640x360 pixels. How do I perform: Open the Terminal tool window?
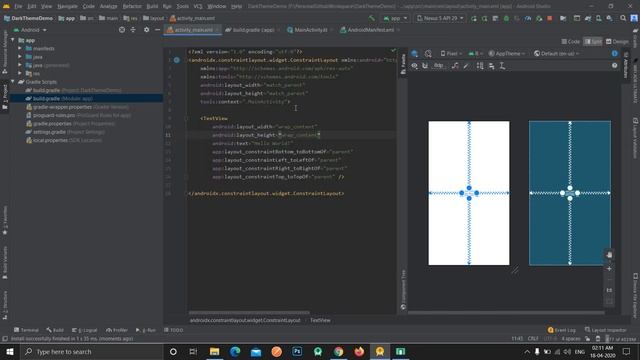pos(26,330)
